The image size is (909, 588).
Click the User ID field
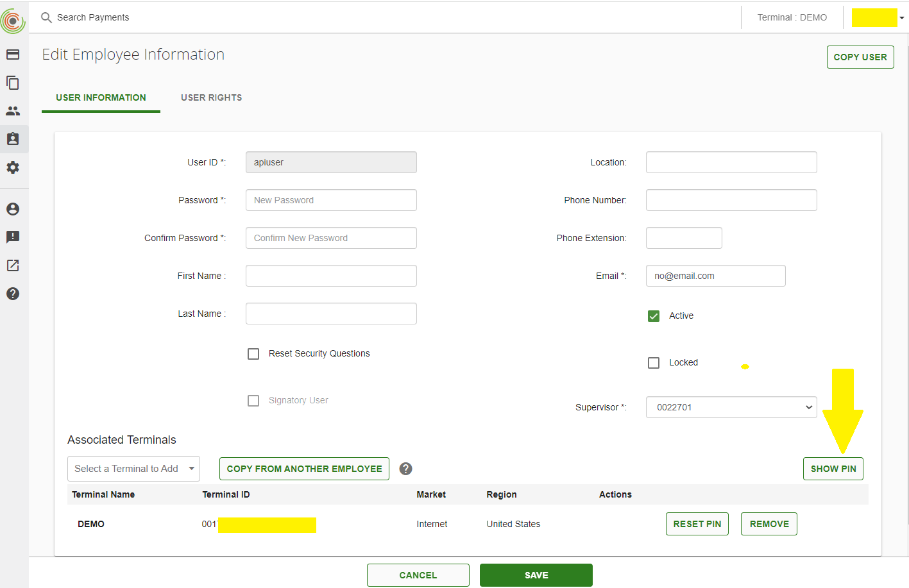coord(331,162)
